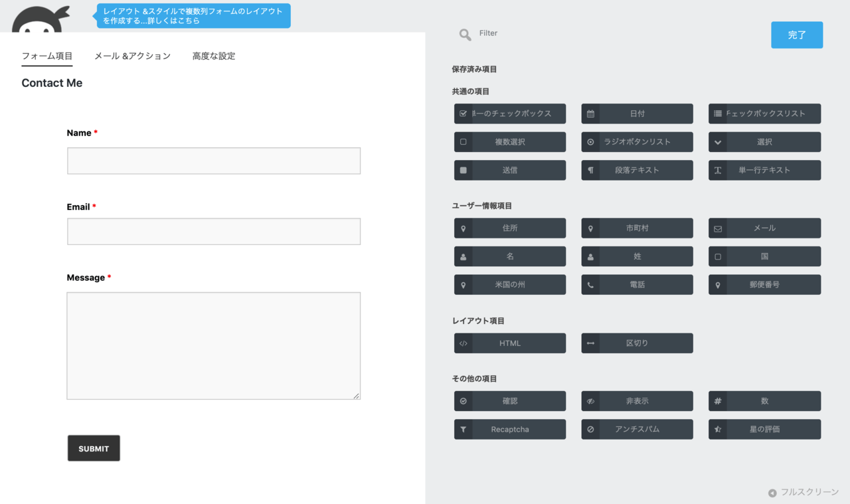
Task: Click the その他の項目 section heading
Action: [x=474, y=378]
